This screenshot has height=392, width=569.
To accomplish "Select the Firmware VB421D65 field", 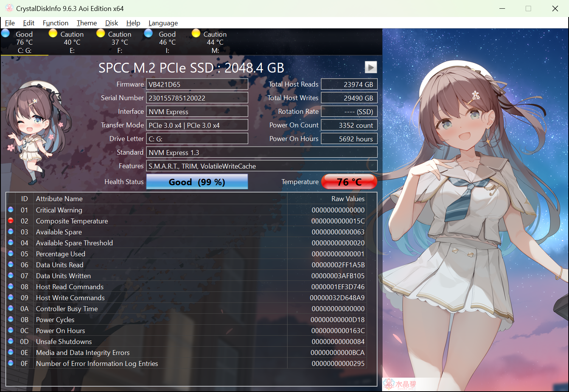I will [197, 84].
